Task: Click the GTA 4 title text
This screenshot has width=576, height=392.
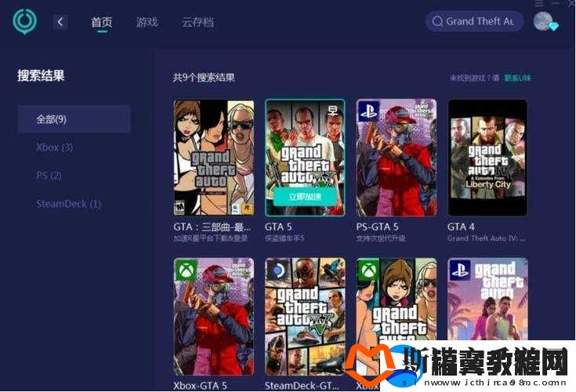Action: click(461, 227)
